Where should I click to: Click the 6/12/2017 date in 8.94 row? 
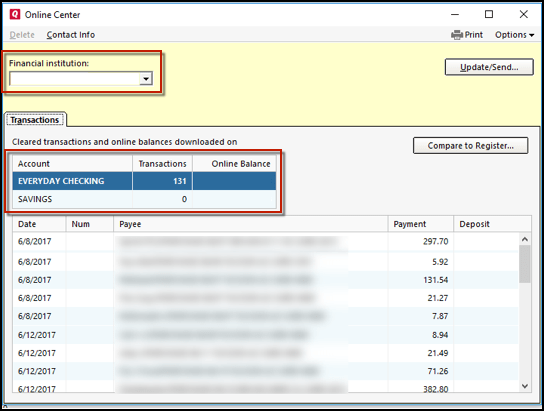(37, 335)
